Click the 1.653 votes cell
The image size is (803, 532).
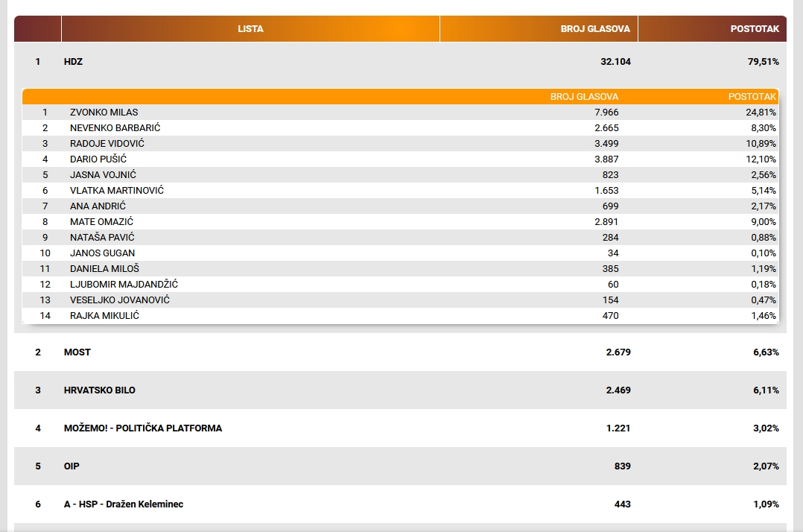606,191
